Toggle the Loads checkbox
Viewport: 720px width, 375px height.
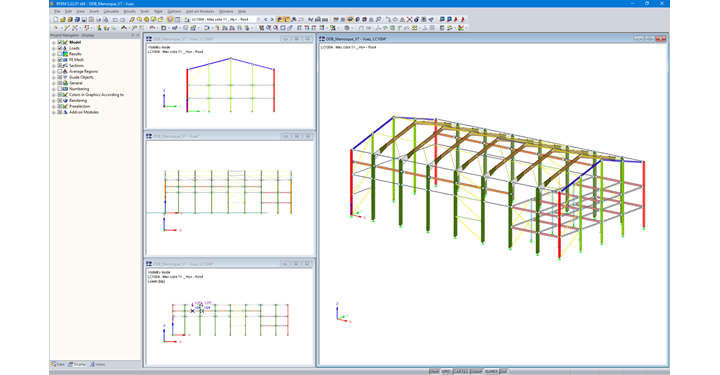point(60,48)
